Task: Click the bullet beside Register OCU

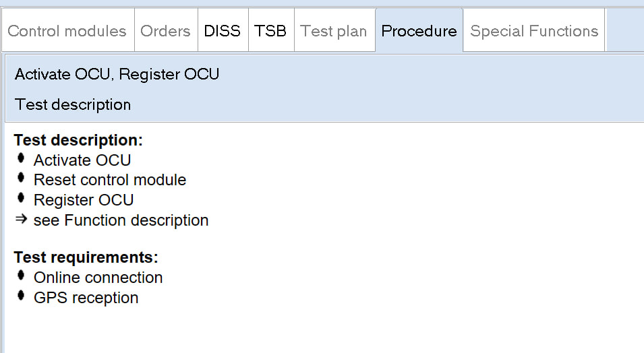Action: point(21,199)
